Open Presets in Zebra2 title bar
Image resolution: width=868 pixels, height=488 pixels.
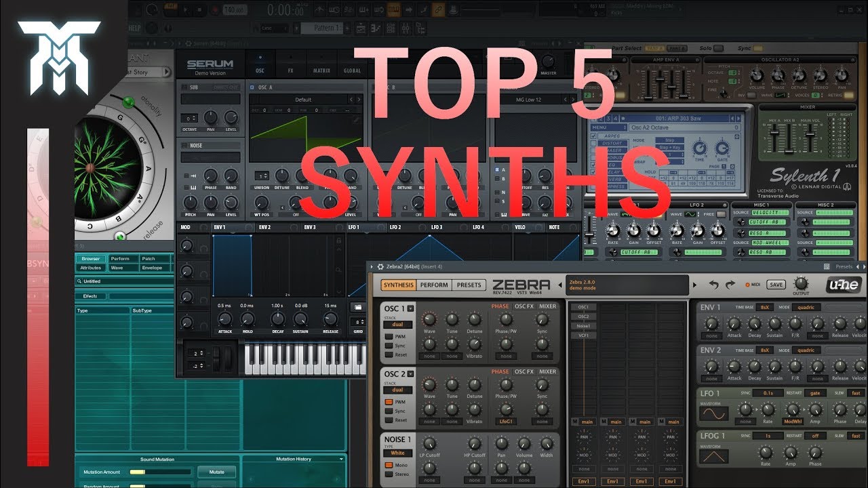(x=844, y=267)
